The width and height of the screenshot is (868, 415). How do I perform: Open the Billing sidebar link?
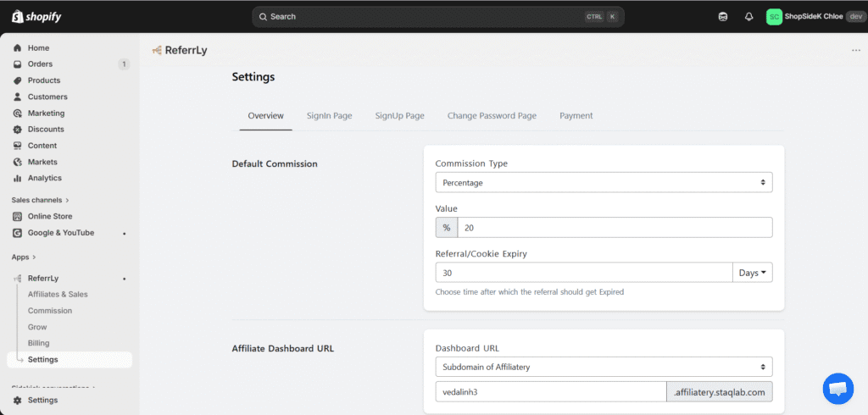pos(38,343)
